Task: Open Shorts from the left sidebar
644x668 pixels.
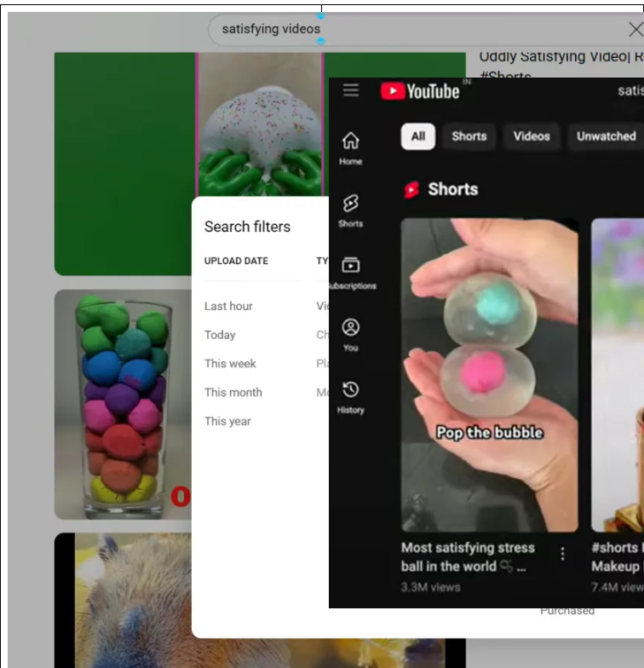Action: pos(350,210)
